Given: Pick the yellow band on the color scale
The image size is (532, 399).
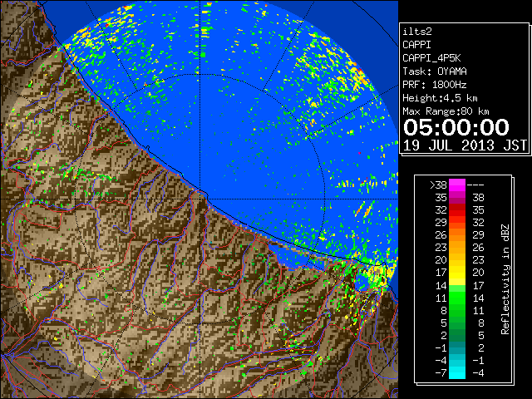Looking at the screenshot, I should [457, 273].
